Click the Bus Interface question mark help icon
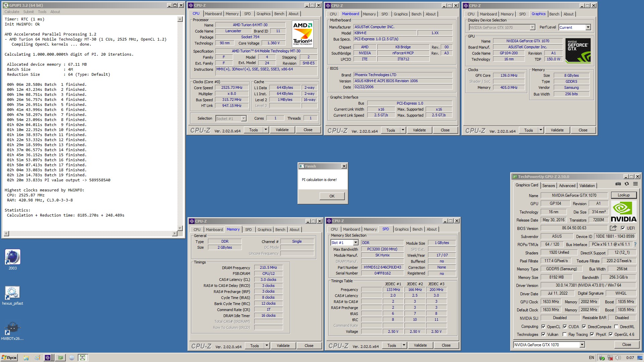The height and width of the screenshot is (362, 644). point(635,244)
